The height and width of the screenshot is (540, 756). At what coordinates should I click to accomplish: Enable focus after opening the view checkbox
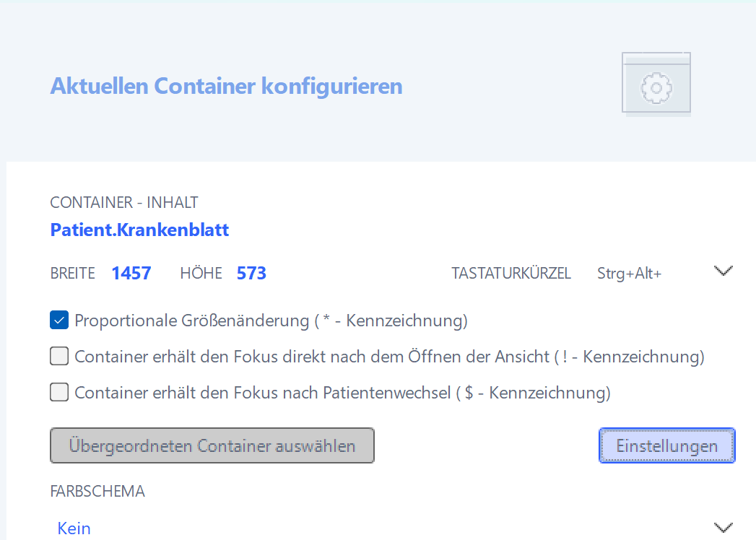tap(59, 356)
